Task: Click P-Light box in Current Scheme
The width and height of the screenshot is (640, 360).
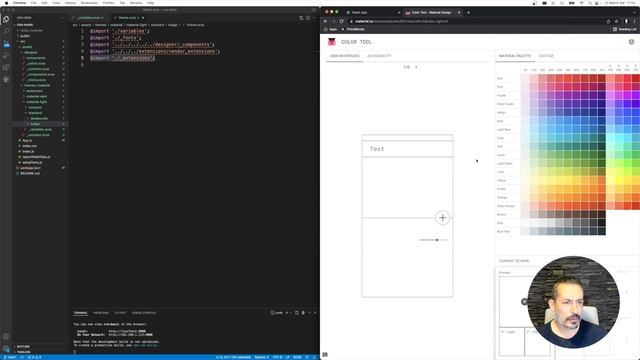Action: click(512, 341)
